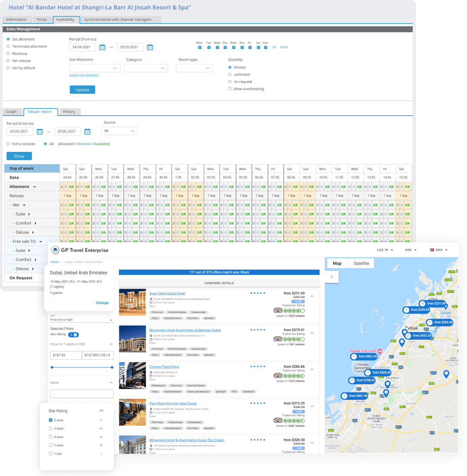467x476 pixels.
Task: Select the Blockout radio option
Action: click(x=8, y=53)
